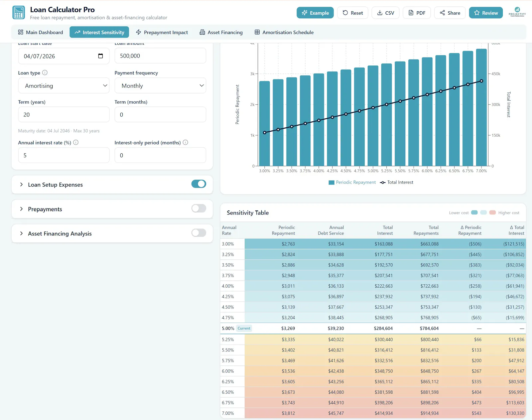532x420 pixels.
Task: Export results as CSV
Action: click(x=385, y=13)
